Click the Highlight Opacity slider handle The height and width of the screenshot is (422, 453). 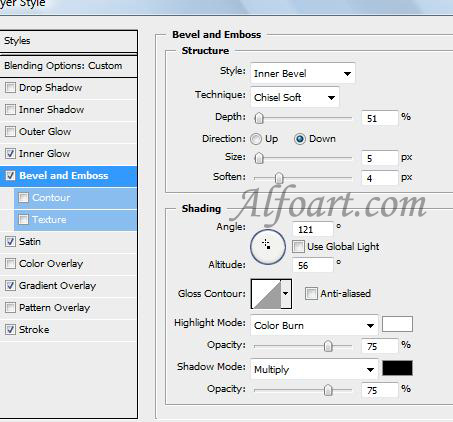pyautogui.click(x=328, y=346)
